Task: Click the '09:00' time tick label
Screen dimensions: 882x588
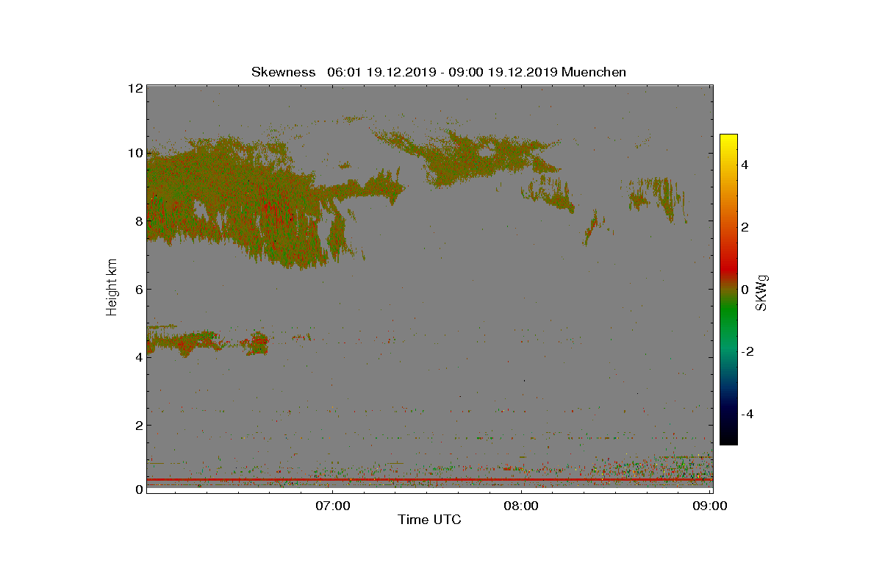Action: coord(711,506)
